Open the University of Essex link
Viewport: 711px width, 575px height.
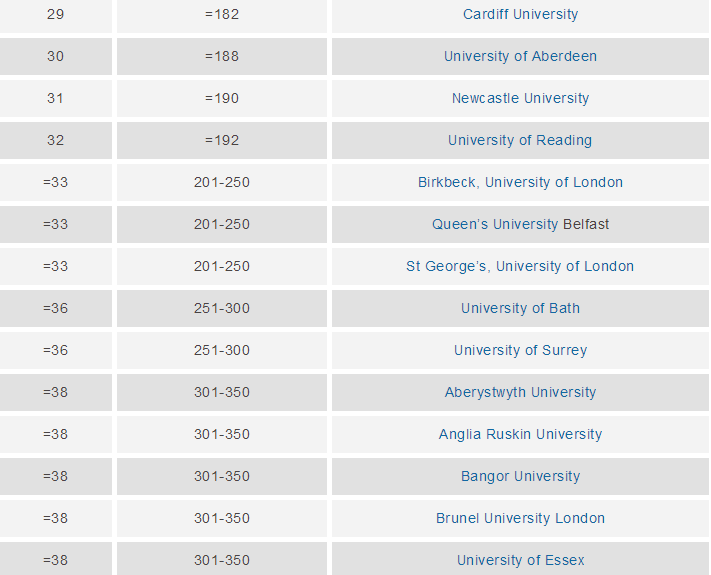520,561
